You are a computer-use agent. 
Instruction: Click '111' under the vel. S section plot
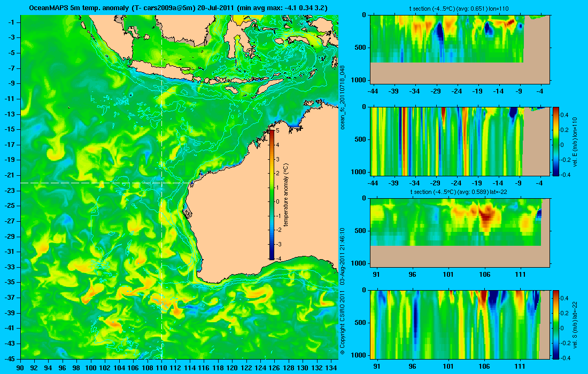click(520, 367)
